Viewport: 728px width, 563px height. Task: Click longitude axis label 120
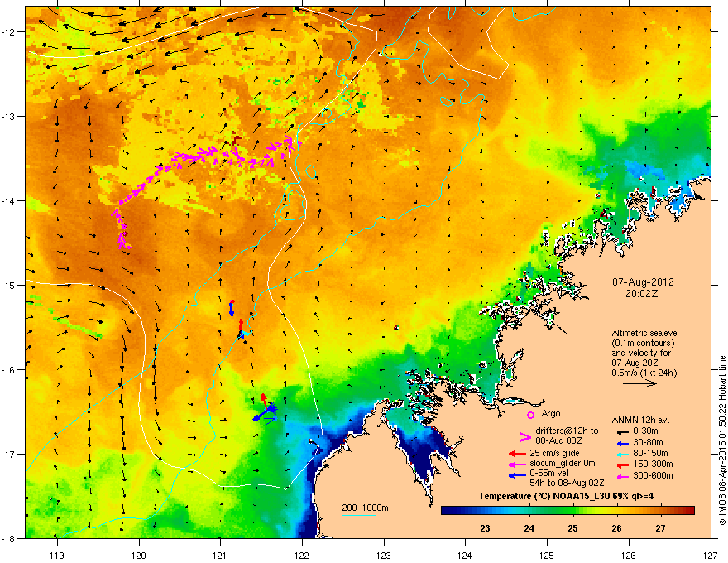[139, 555]
